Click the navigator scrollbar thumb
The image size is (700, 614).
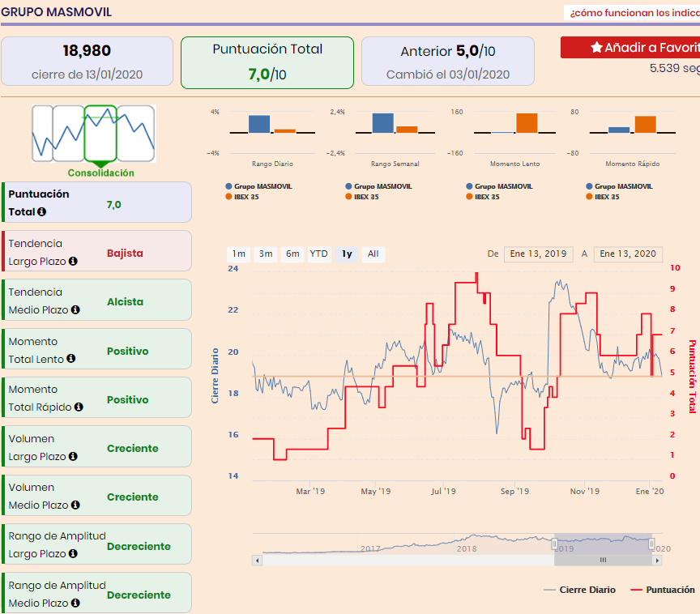point(603,561)
